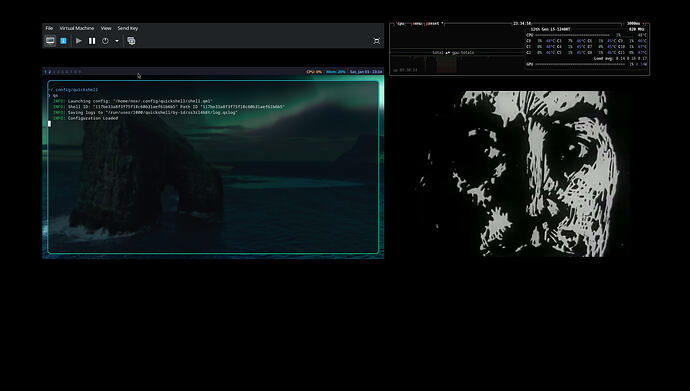Select workspace 2 in the guest bar
This screenshot has height=391, width=690.
[50, 72]
